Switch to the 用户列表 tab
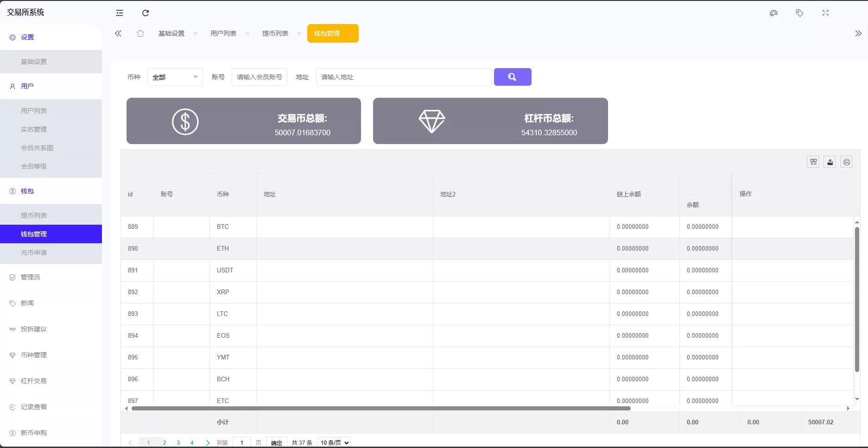The image size is (868, 448). (223, 33)
